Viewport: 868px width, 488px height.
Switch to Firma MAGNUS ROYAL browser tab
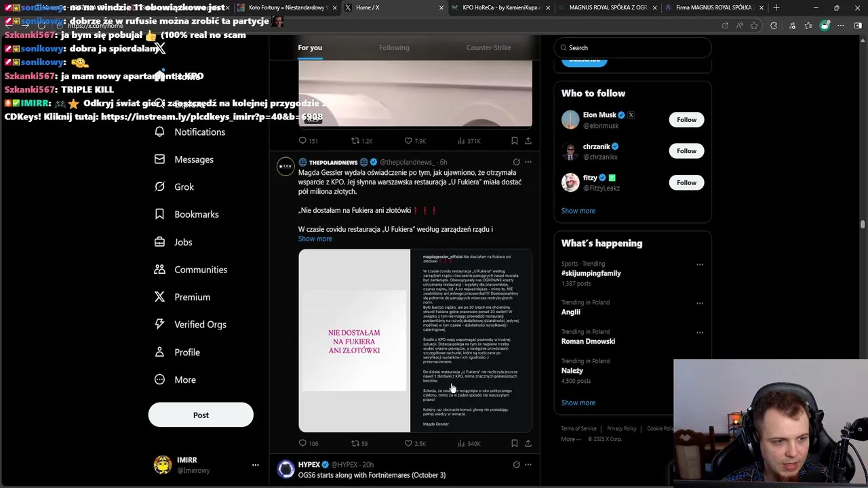tap(713, 7)
